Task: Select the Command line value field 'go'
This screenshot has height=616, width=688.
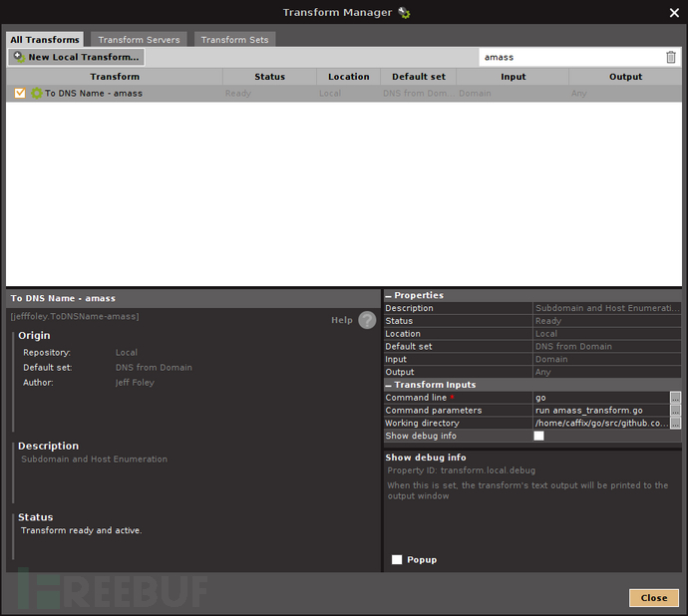Action: (x=601, y=398)
